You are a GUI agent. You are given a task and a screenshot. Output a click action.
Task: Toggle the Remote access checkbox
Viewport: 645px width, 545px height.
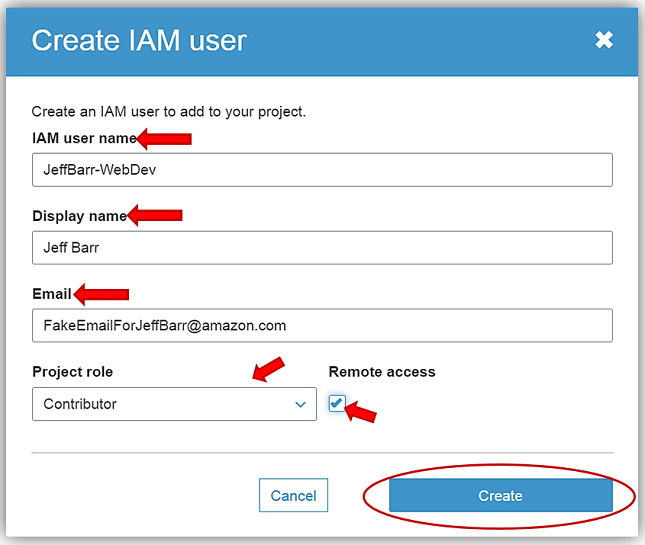(337, 403)
